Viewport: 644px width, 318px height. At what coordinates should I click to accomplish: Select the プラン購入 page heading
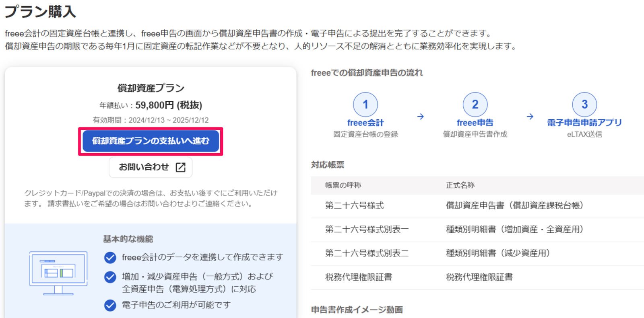pos(40,11)
